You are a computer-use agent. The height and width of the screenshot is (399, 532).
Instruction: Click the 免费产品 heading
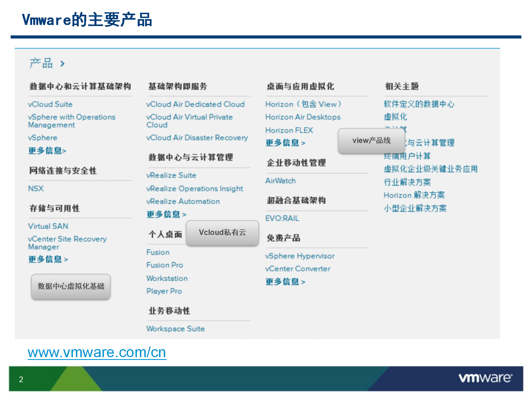pos(283,238)
